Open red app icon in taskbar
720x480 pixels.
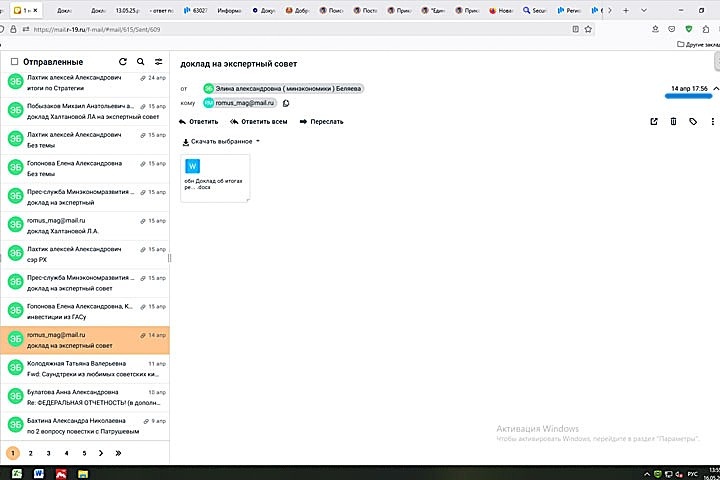pos(61,474)
